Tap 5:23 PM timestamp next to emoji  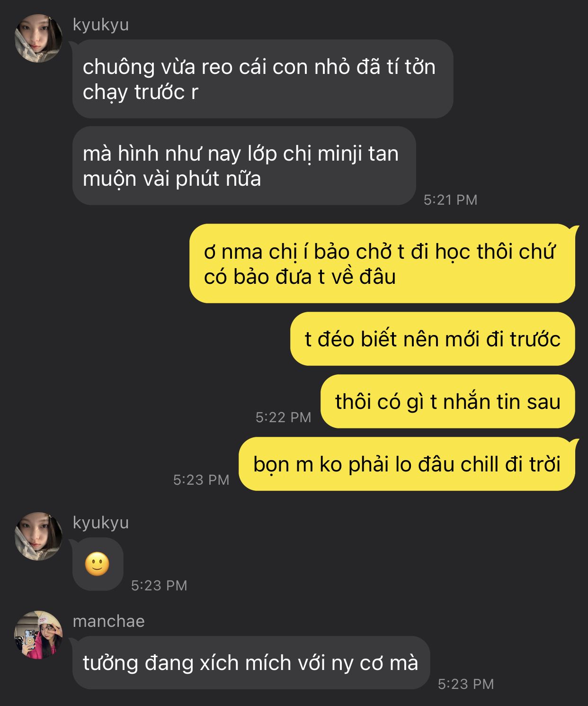[159, 585]
